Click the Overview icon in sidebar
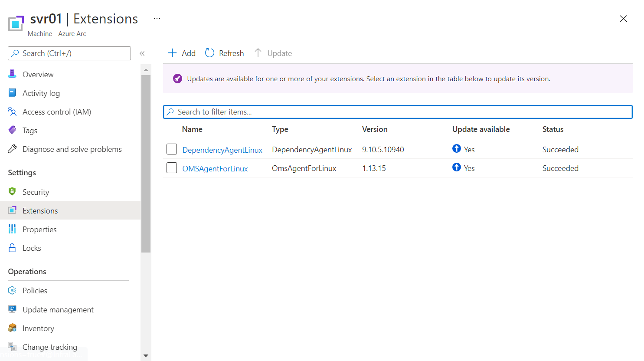Viewport: 644px width, 361px height. click(x=12, y=74)
